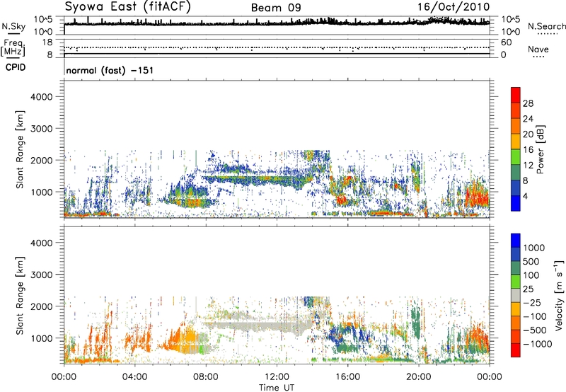566x392 pixels.
Task: Click the '1000' velocity colorbar tick
Action: [x=534, y=248]
